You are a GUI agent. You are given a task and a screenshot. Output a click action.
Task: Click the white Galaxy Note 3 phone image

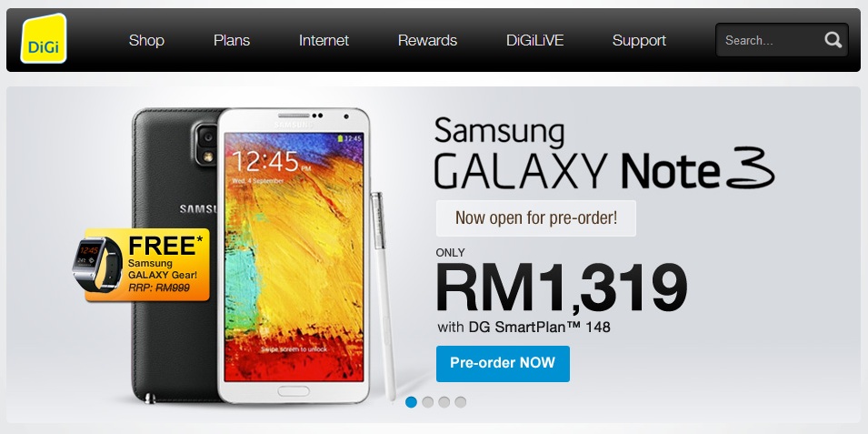pyautogui.click(x=294, y=255)
